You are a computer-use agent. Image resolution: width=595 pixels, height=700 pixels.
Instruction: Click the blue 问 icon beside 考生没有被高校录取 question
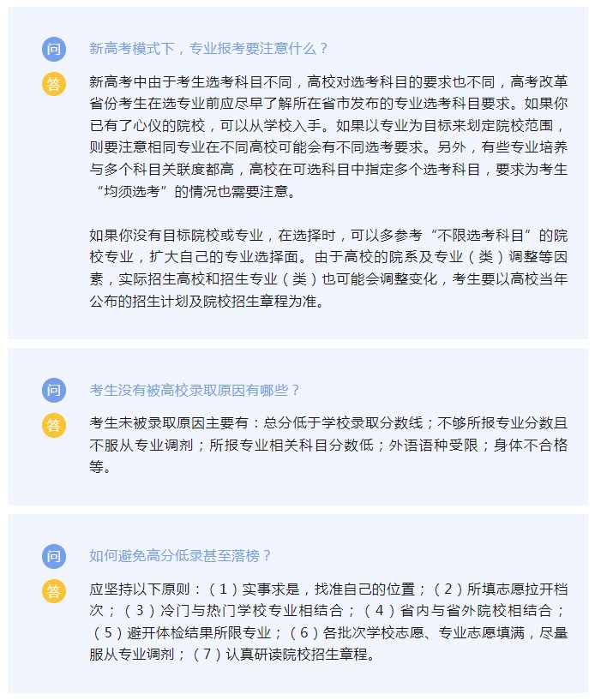coord(54,390)
